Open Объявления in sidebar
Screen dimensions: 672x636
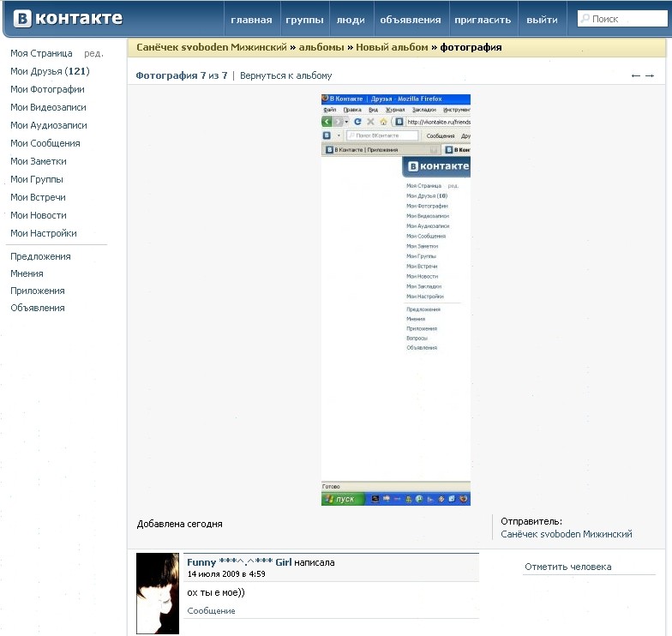point(38,308)
